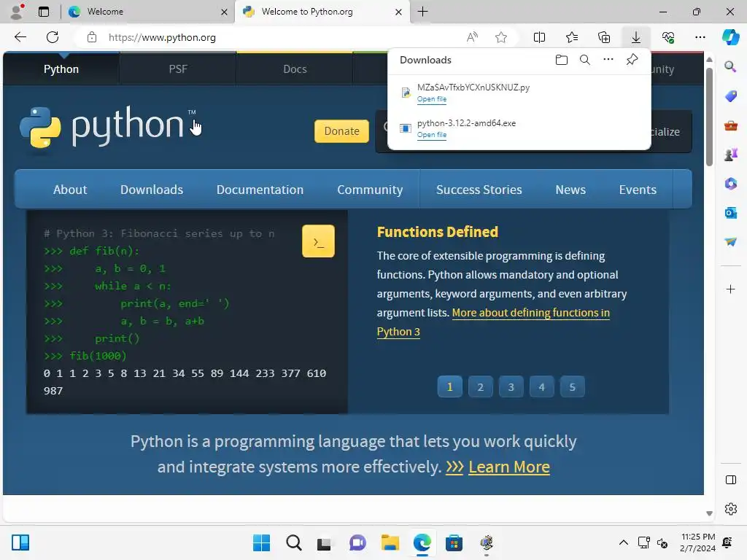The image size is (747, 560).
Task: Open the News menu
Action: tap(570, 190)
